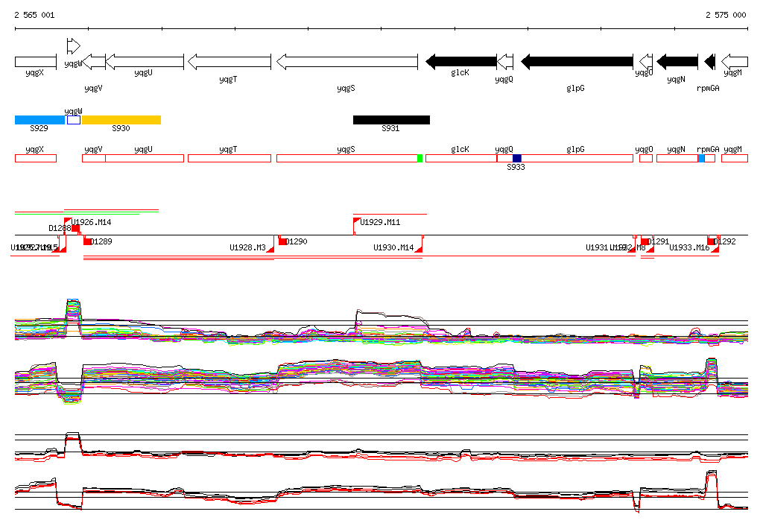Select the orange S930 segment bar
Viewport: 763px width, 532px height.
click(x=121, y=120)
